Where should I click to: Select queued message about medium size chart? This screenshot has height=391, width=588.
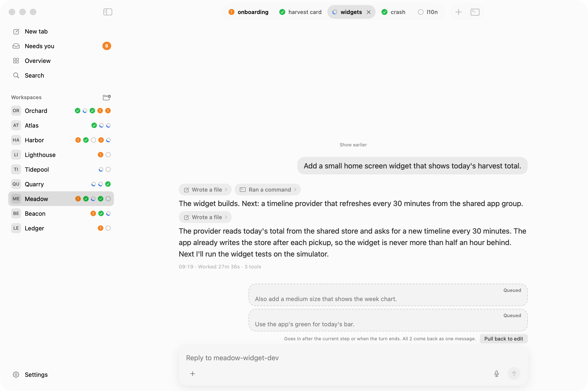coord(388,295)
